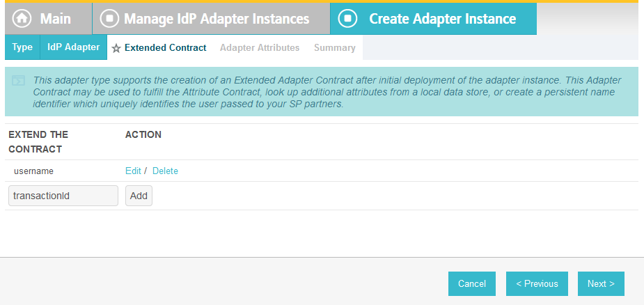Edit the username contract attribute
Viewport: 644px width, 305px height.
coord(133,171)
